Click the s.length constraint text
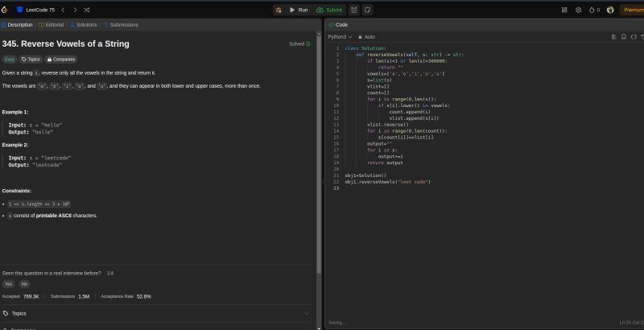The width and height of the screenshot is (644, 330). click(39, 204)
